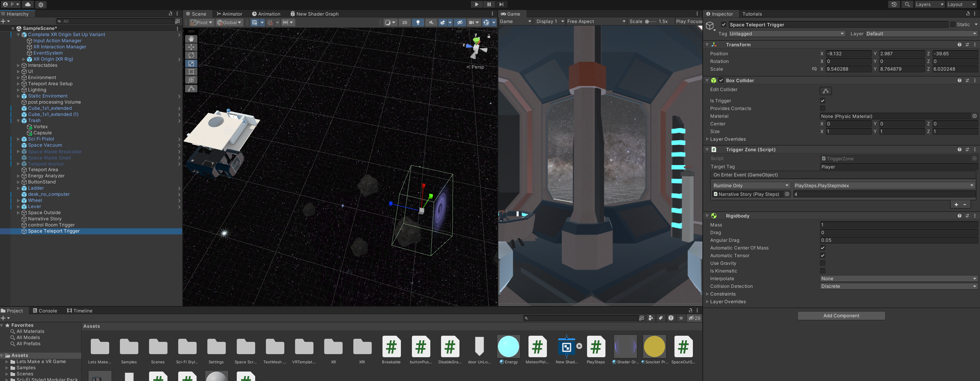Select the Rotate tool

[191, 55]
